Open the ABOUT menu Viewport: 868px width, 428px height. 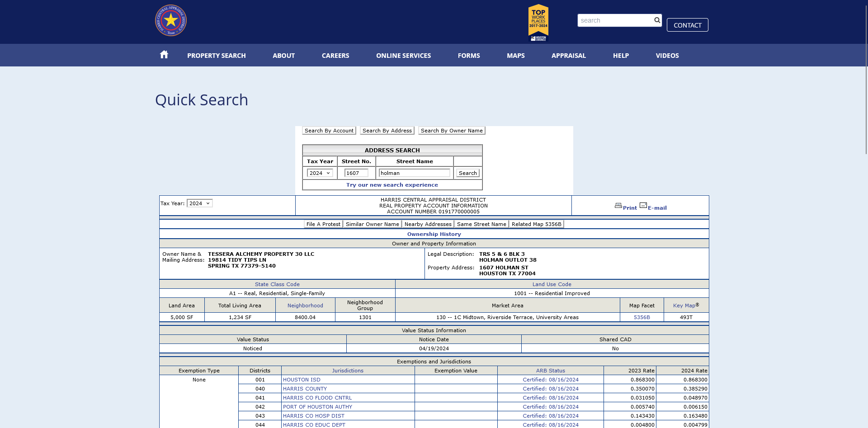283,56
